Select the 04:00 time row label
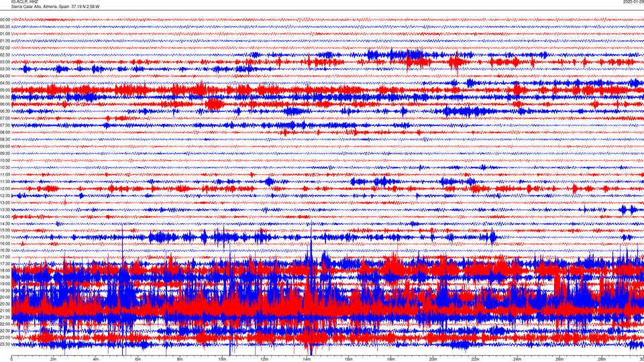The height and width of the screenshot is (362, 644). pyautogui.click(x=5, y=76)
